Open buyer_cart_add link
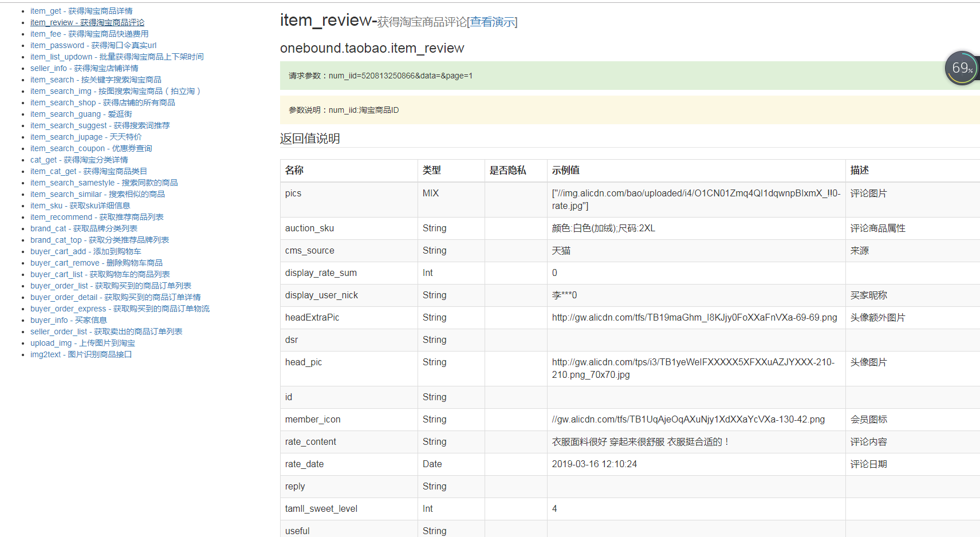Screen dimensions: 980x537 (x=86, y=251)
